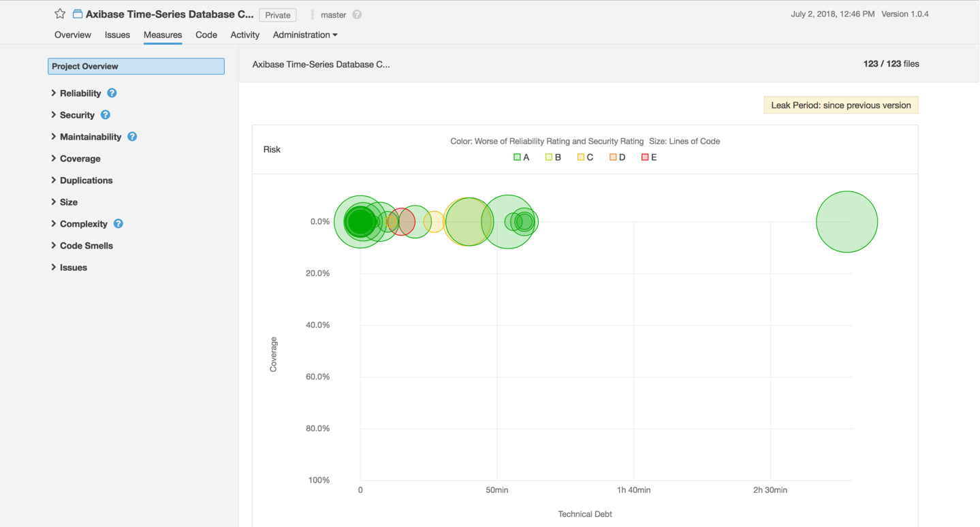Click the '123 / 123 files' counter
The height and width of the screenshot is (527, 980).
click(x=891, y=64)
